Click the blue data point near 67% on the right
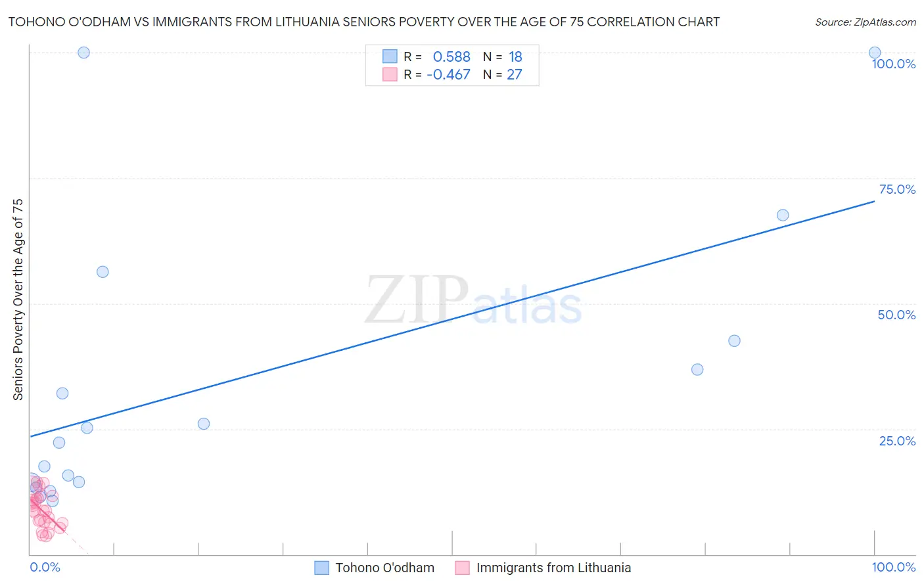 coord(783,215)
